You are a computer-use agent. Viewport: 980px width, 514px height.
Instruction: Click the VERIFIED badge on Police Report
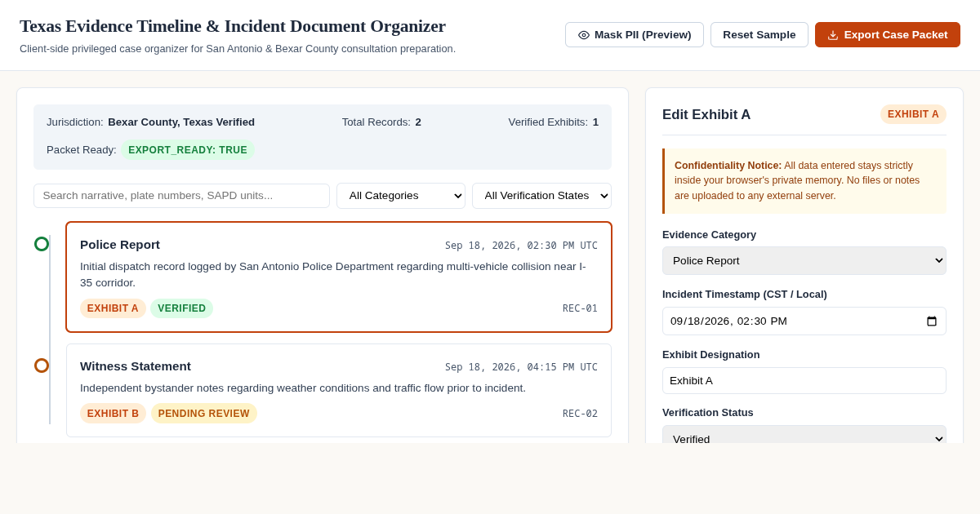(x=181, y=308)
